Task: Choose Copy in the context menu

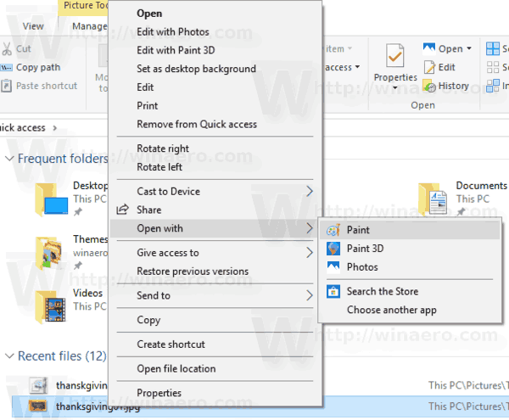Action: [215, 320]
